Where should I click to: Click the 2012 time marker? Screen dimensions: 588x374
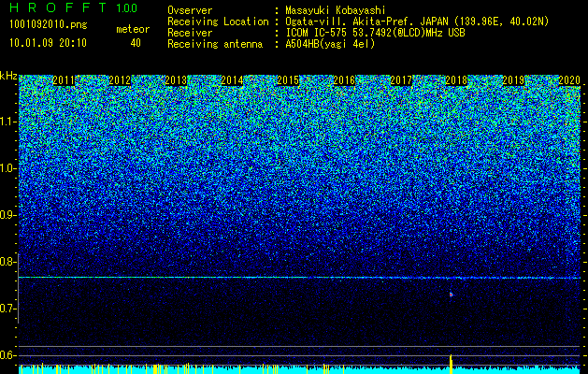point(120,80)
